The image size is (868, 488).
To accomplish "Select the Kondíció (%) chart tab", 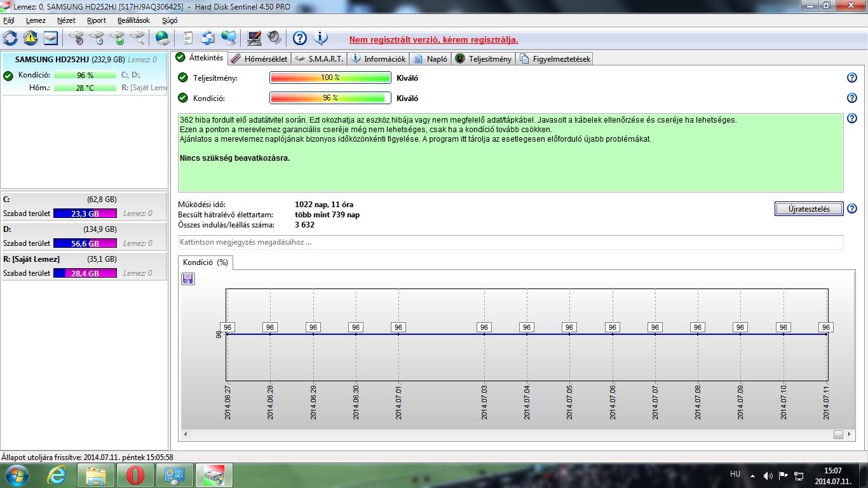I will tap(205, 262).
